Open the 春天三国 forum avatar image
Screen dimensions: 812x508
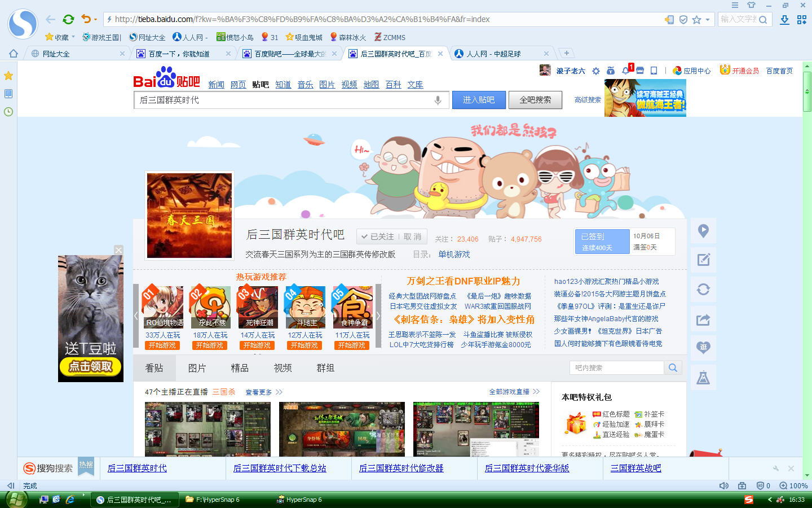(x=189, y=216)
